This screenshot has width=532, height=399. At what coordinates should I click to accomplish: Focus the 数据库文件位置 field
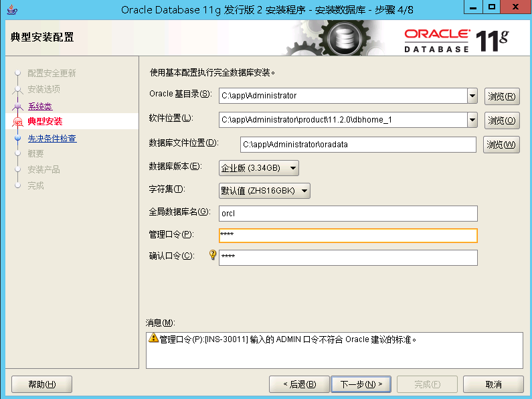358,145
